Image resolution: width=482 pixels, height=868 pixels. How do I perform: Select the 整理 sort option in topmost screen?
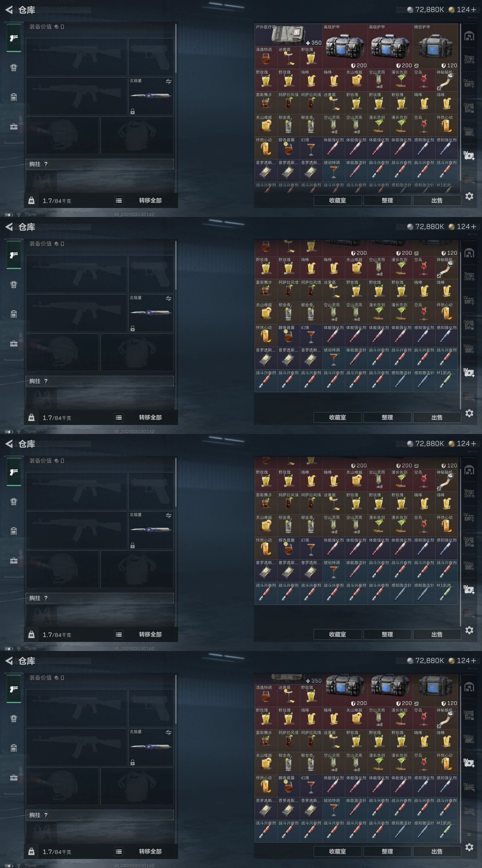[x=387, y=200]
